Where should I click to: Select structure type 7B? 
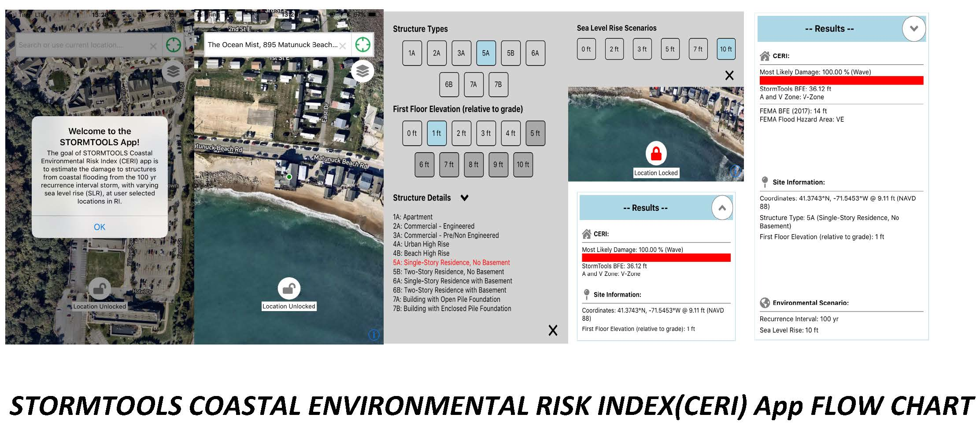pos(498,84)
